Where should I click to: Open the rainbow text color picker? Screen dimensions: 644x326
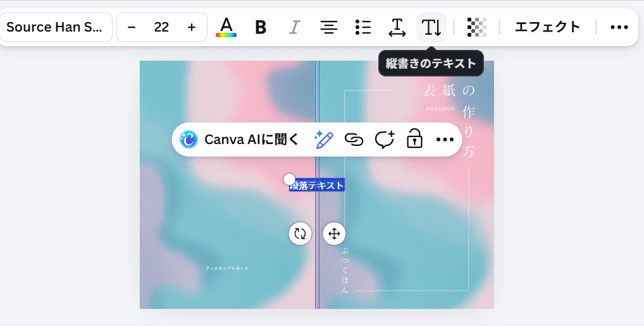click(226, 27)
